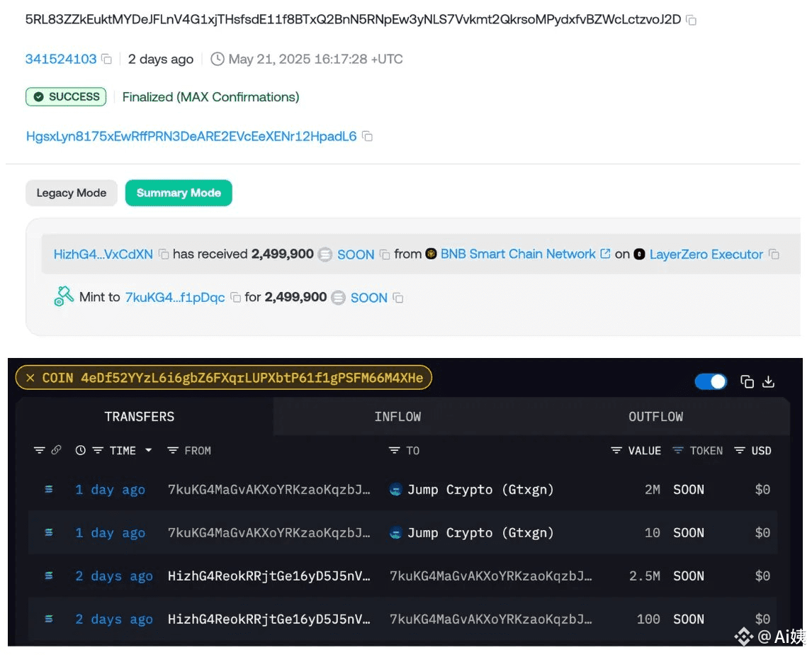The image size is (812, 655).
Task: Click the copy icon beside the toggle switch
Action: click(748, 381)
